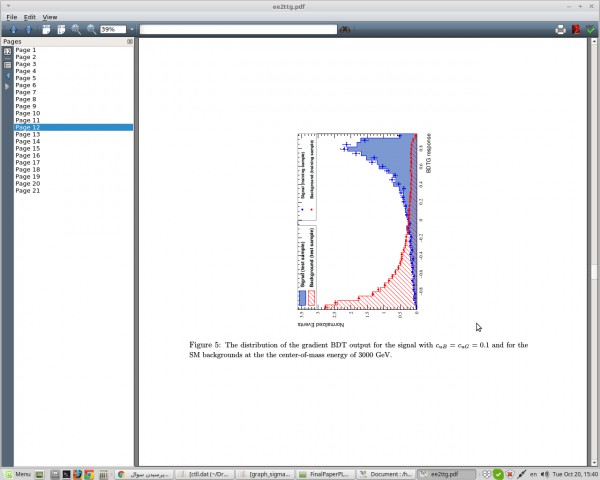Open the View menu
Screen dimensions: 600x480
pyautogui.click(x=50, y=17)
